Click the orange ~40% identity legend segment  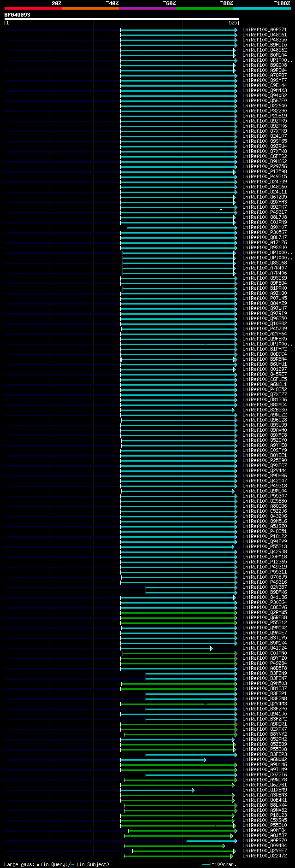[x=90, y=8]
